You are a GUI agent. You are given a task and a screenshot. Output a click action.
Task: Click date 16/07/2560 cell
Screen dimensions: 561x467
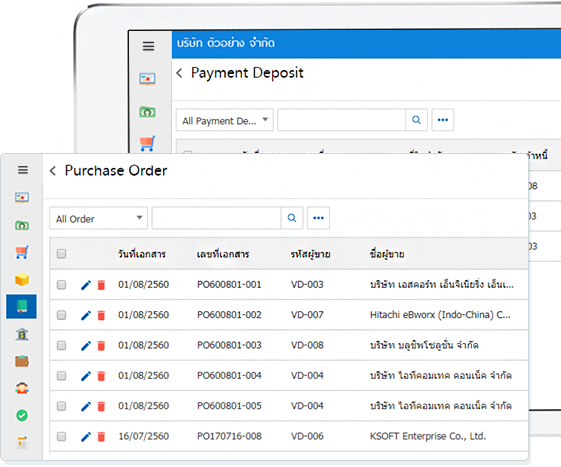143,436
